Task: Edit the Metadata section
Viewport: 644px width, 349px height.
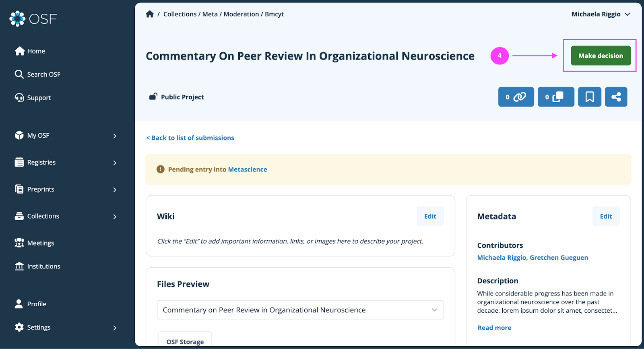Action: click(x=606, y=216)
